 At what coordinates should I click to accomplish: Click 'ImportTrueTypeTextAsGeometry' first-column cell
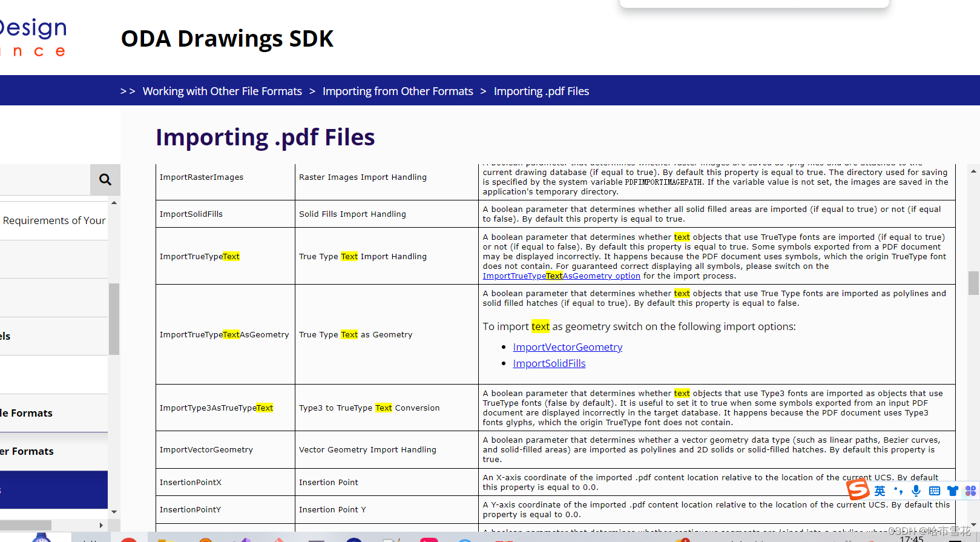(x=225, y=335)
